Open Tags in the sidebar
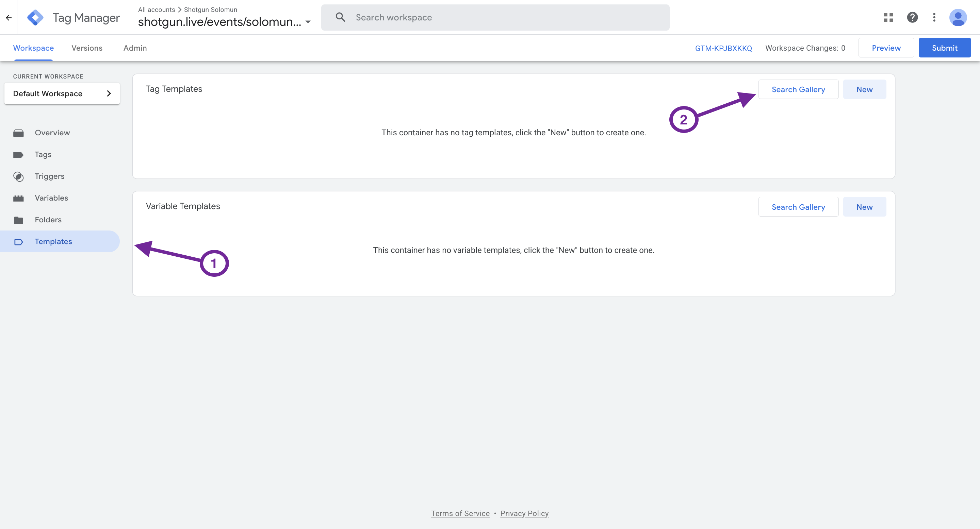980x529 pixels. pos(60,155)
